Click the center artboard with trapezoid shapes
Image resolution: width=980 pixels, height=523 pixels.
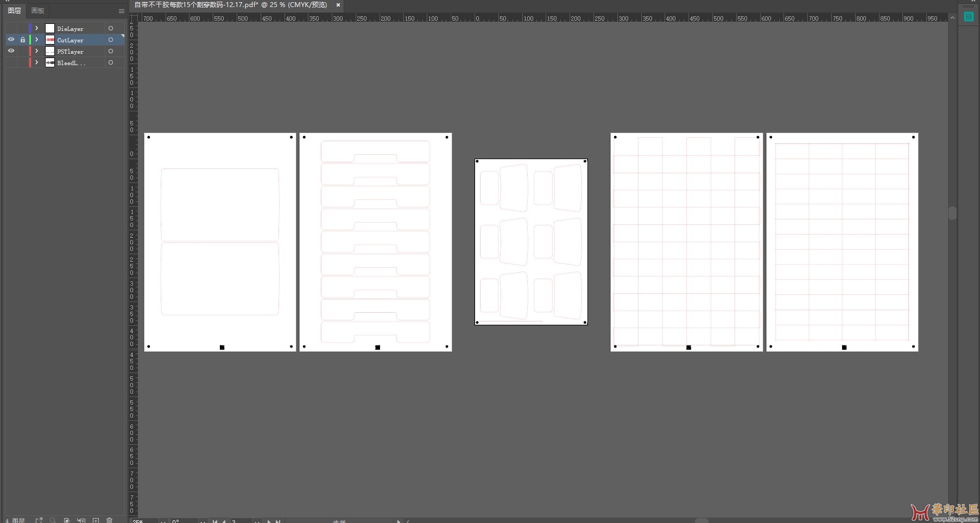tap(531, 242)
